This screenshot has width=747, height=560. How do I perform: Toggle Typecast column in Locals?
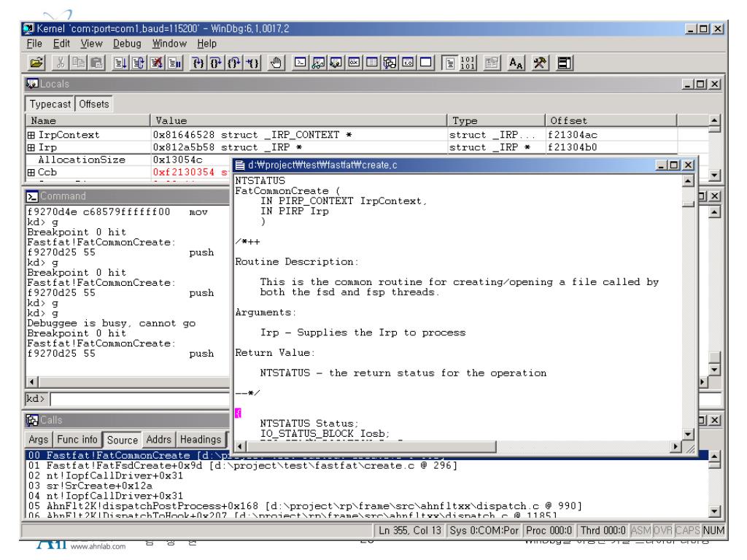click(50, 104)
